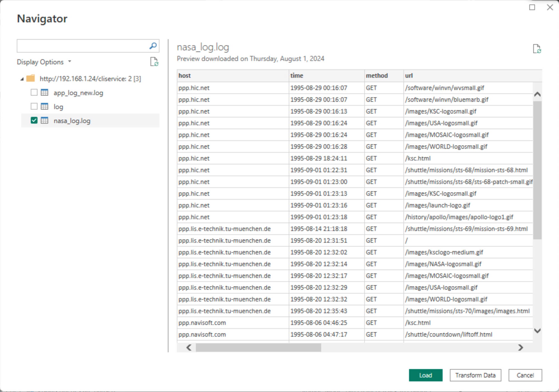Click inside the Navigator search field
The height and width of the screenshot is (392, 559).
83,46
